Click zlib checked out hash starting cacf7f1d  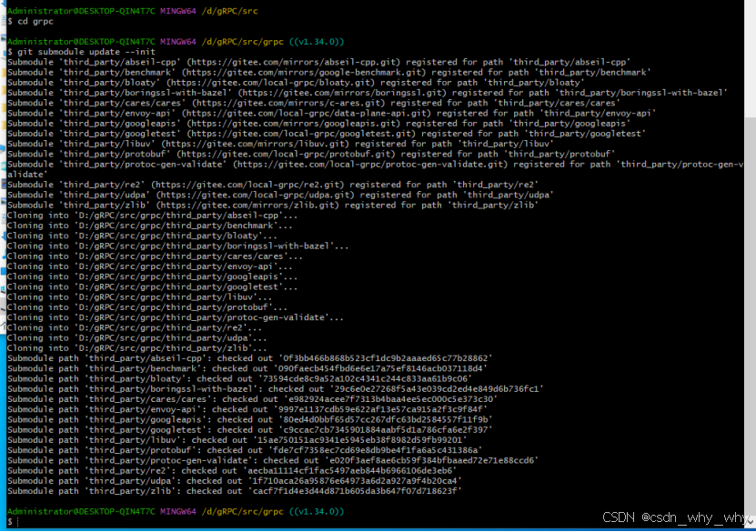355,491
